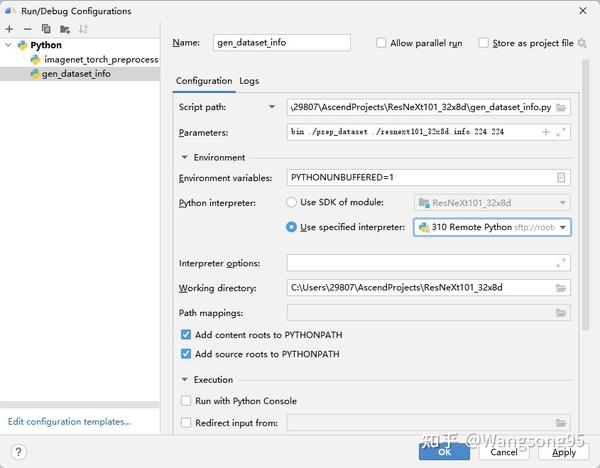Select Use SDK of module option
The image size is (600, 468).
(x=292, y=203)
